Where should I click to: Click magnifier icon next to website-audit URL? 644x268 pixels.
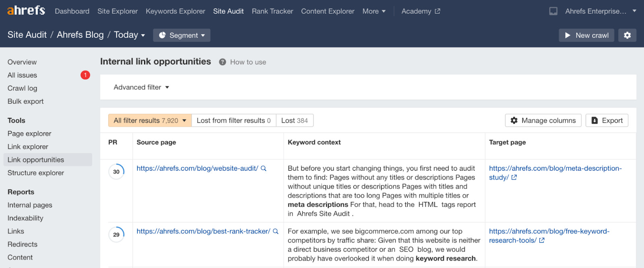point(264,169)
